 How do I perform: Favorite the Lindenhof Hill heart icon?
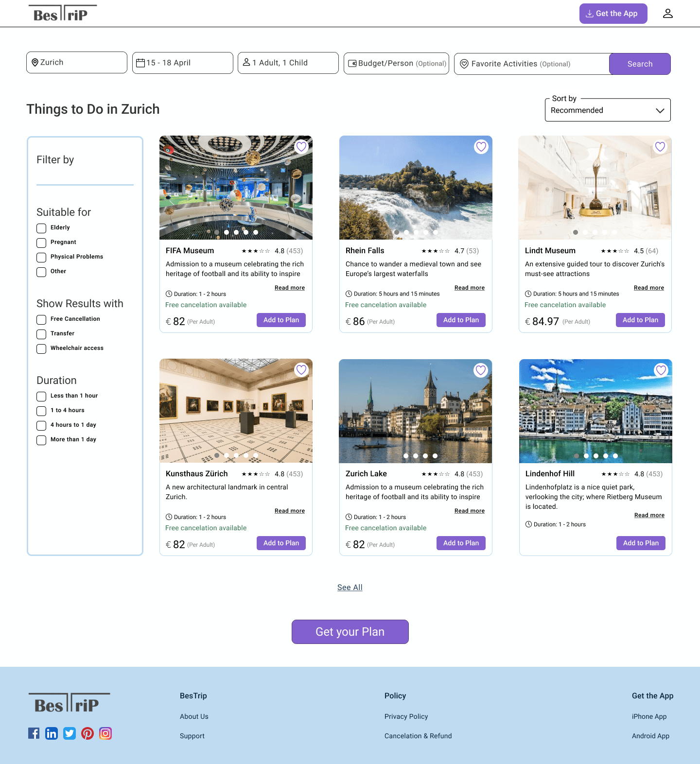pos(661,370)
